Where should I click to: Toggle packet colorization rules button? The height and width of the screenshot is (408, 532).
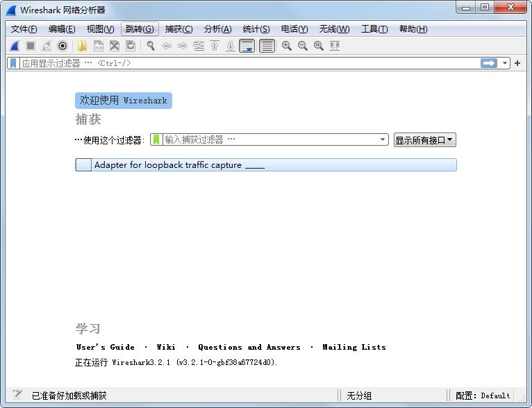(x=267, y=46)
